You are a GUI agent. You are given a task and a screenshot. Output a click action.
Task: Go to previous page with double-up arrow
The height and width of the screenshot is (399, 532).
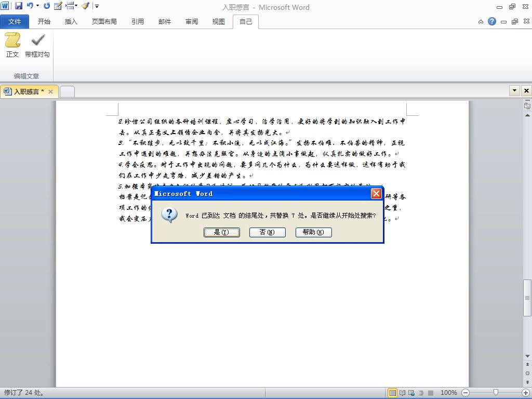527,364
